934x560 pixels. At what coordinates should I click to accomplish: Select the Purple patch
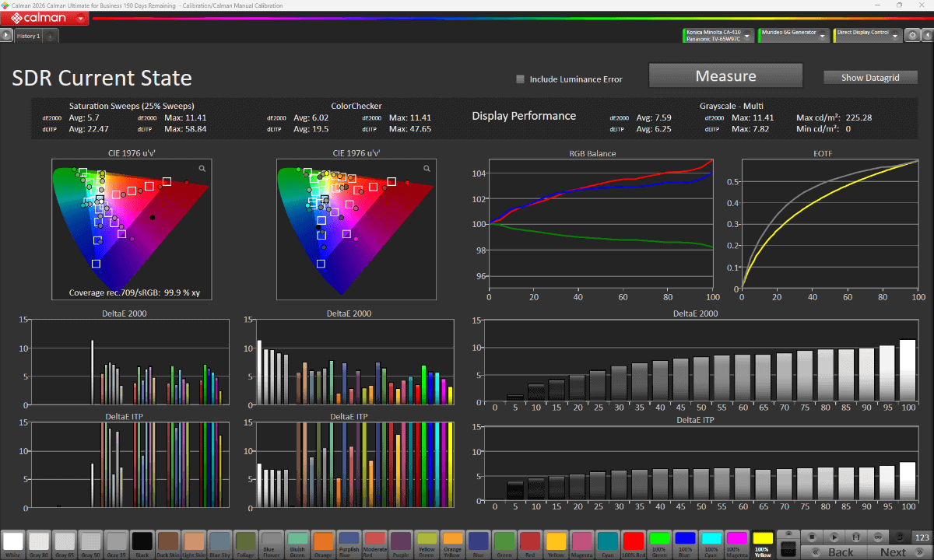(401, 543)
